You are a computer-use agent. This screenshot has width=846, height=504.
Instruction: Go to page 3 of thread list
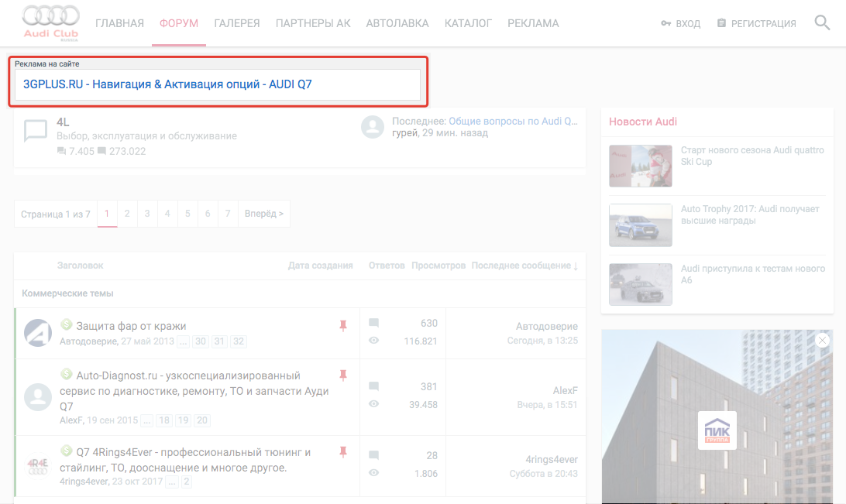point(147,214)
